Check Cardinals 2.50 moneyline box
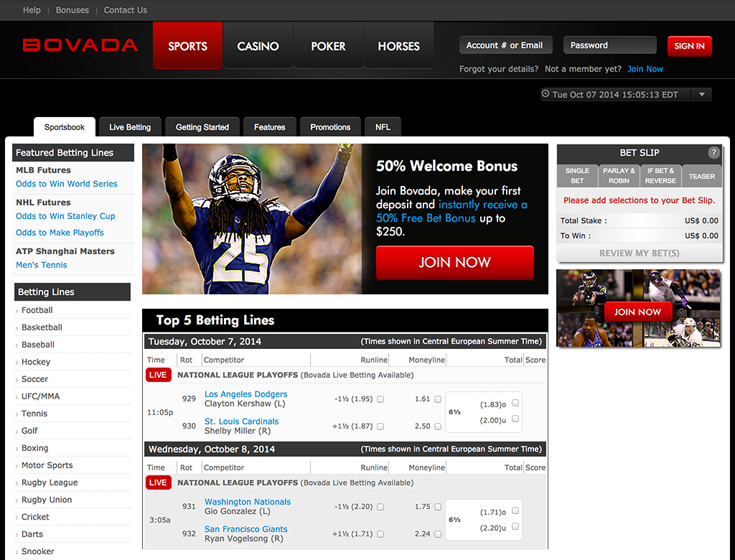 point(438,426)
